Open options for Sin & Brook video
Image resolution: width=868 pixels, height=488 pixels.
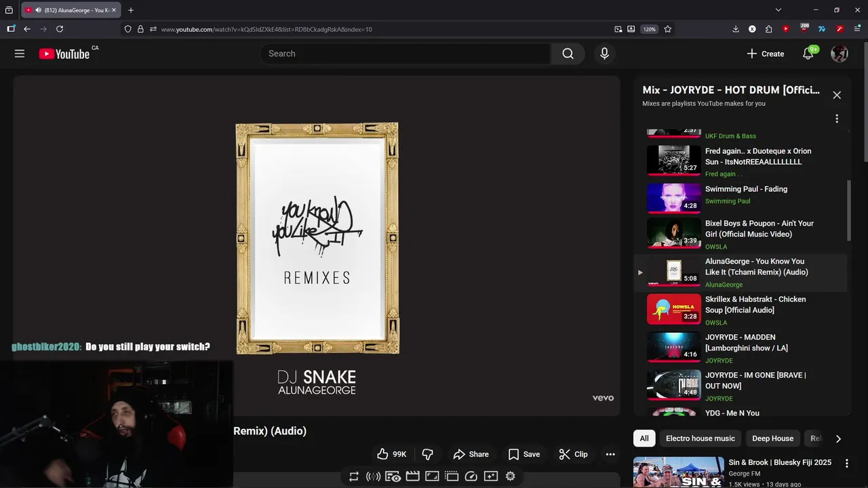(x=846, y=463)
